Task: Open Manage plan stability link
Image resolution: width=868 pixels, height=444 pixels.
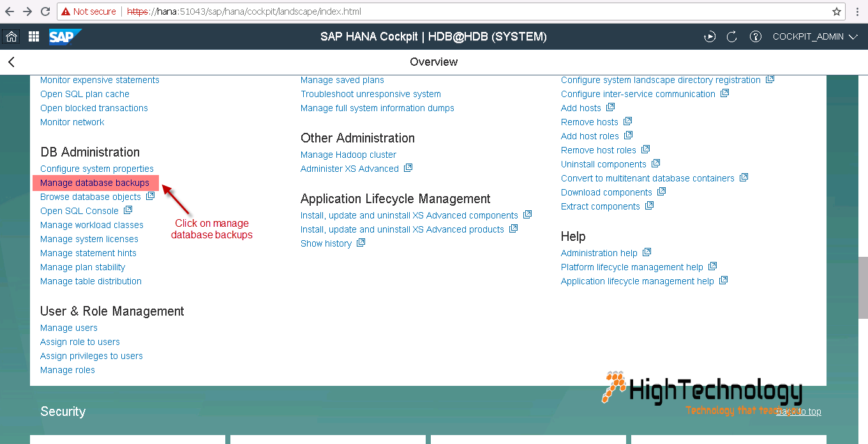Action: [x=83, y=267]
